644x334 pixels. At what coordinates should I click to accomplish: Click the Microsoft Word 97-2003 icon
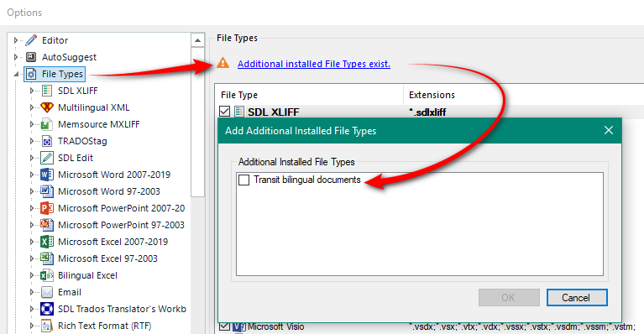[x=47, y=191]
